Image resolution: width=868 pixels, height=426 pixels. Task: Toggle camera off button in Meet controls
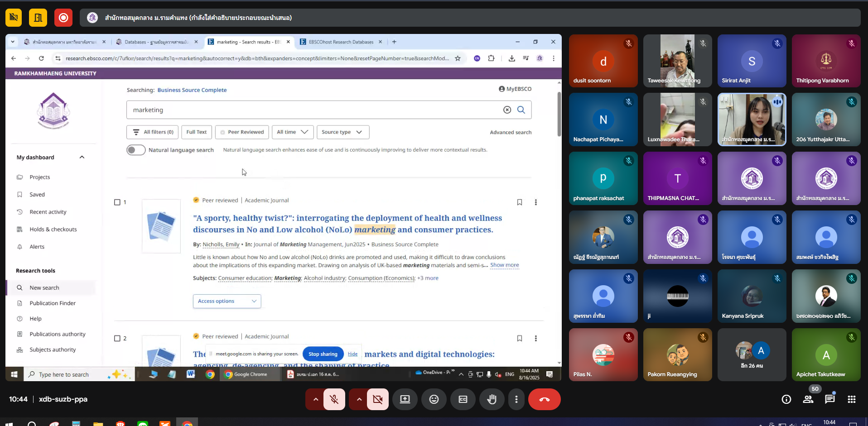[x=378, y=399]
